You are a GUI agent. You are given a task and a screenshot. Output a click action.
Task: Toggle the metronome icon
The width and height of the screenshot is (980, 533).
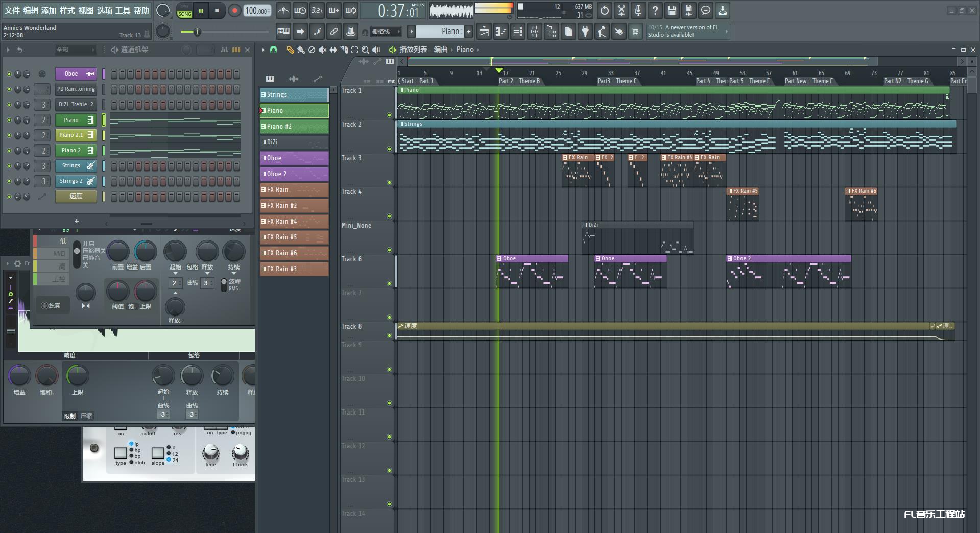pyautogui.click(x=283, y=11)
